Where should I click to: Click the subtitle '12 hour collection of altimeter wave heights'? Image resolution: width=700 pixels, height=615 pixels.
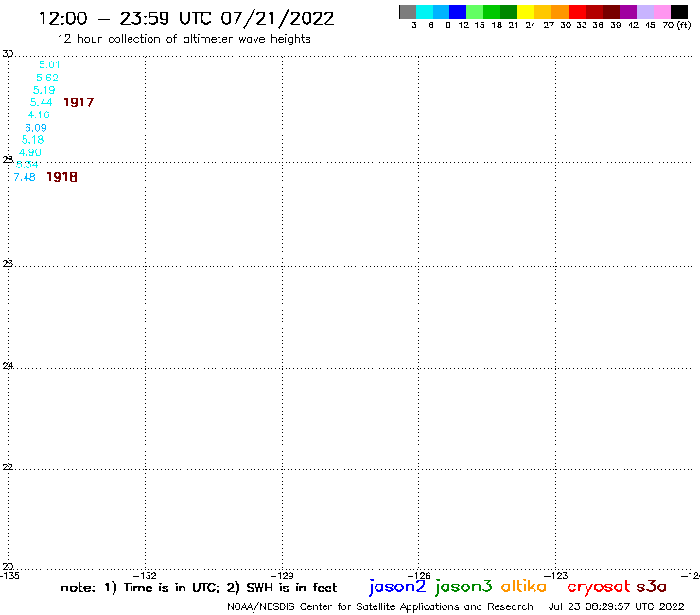184,39
